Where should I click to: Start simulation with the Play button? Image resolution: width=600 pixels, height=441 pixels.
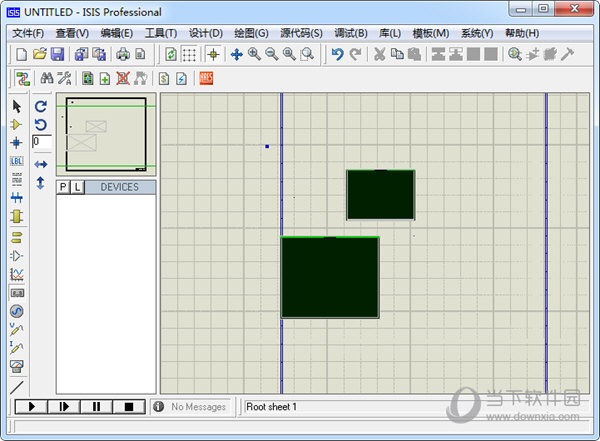[x=32, y=407]
